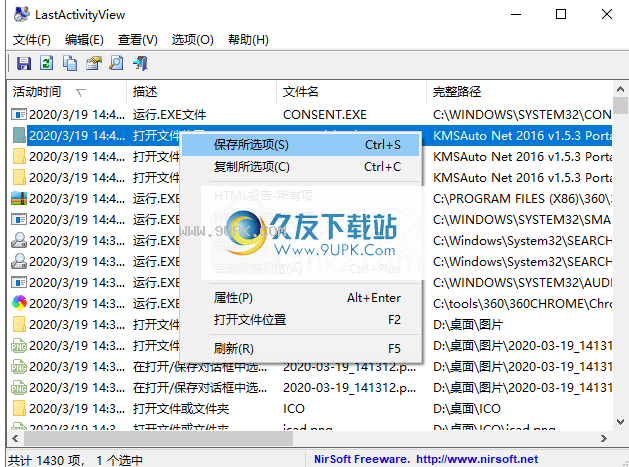Choose 刷新(R) from the context menu
This screenshot has width=629, height=467.
(300, 348)
